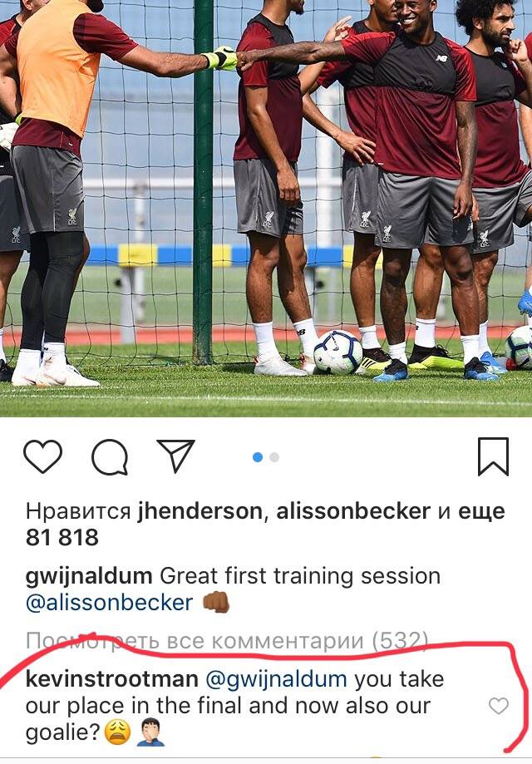This screenshot has height=764, width=532.
Task: Open comments via the speech bubble icon
Action: pos(110,456)
